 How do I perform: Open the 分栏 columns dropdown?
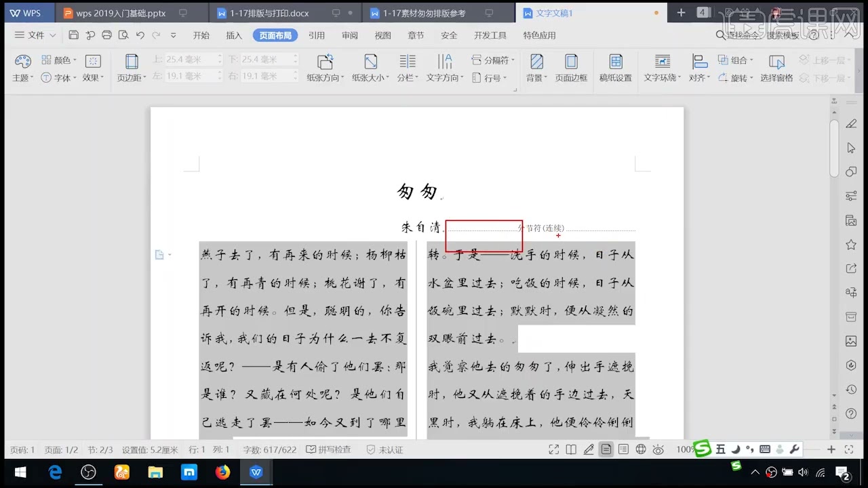point(407,68)
